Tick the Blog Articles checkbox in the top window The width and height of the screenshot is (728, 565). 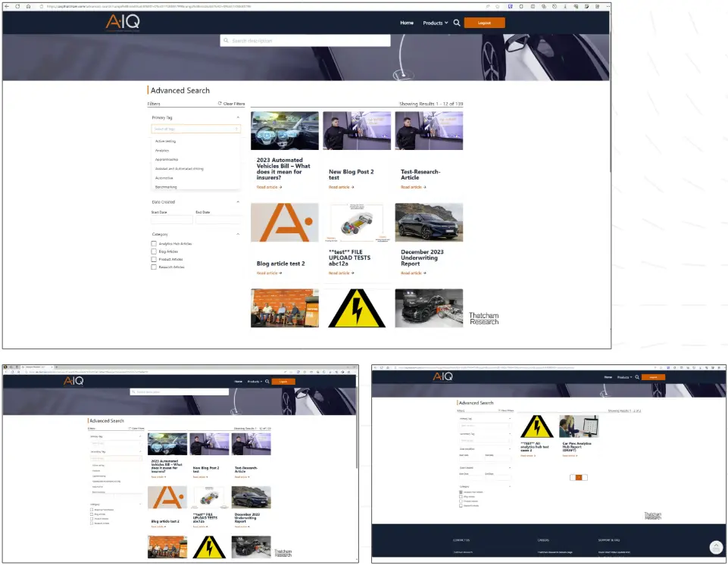tap(154, 251)
